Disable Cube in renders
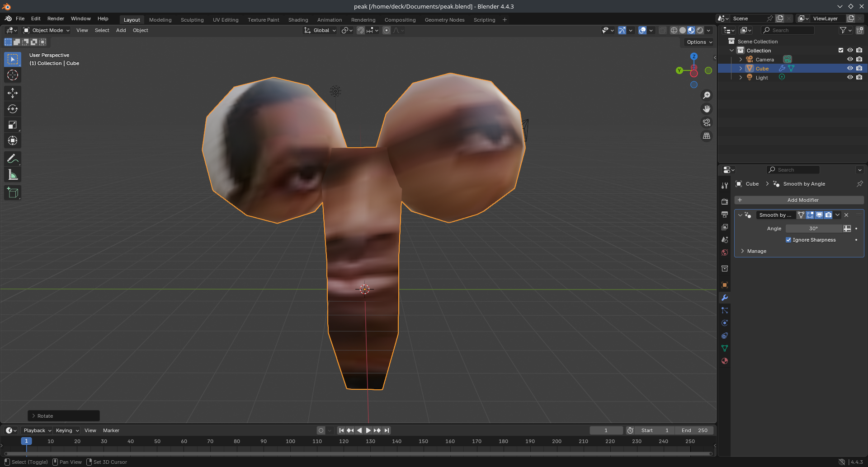868x467 pixels. pyautogui.click(x=859, y=68)
